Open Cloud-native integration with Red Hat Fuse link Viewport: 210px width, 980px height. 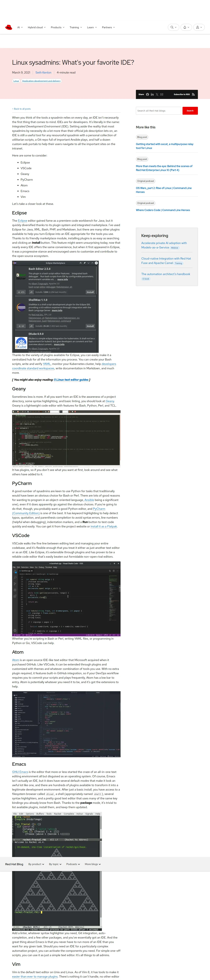(166, 261)
